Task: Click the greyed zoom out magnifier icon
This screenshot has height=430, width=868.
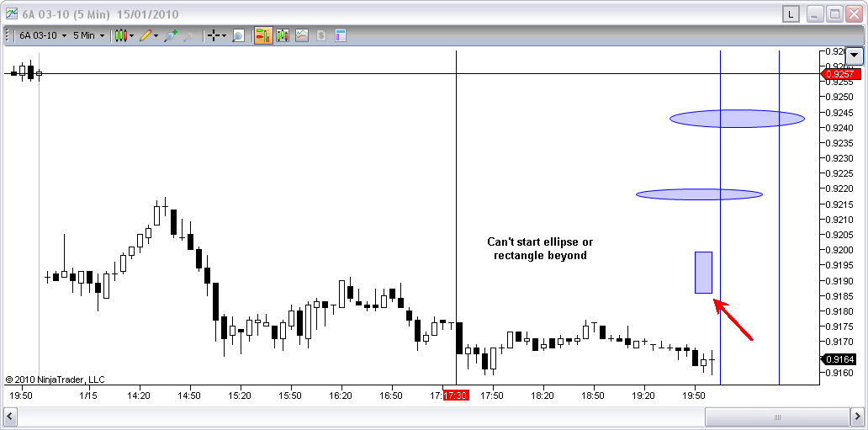Action: coord(188,36)
